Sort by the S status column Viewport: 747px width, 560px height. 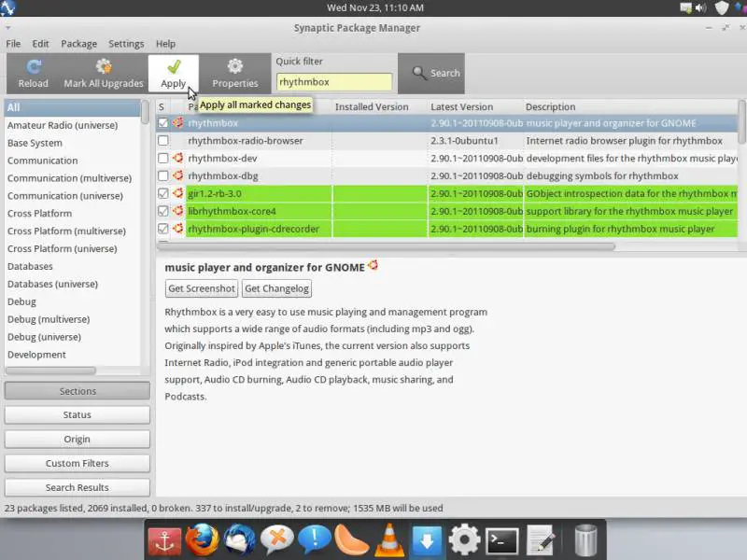click(162, 106)
